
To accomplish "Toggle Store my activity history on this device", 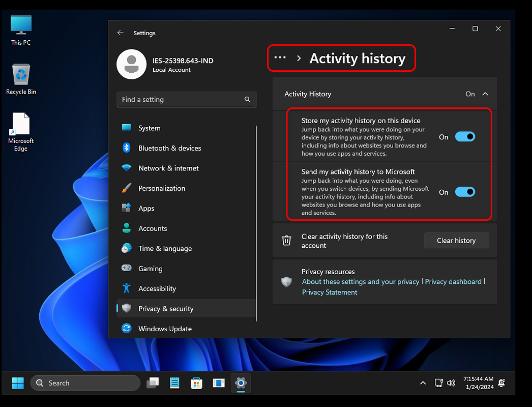I will tap(465, 137).
